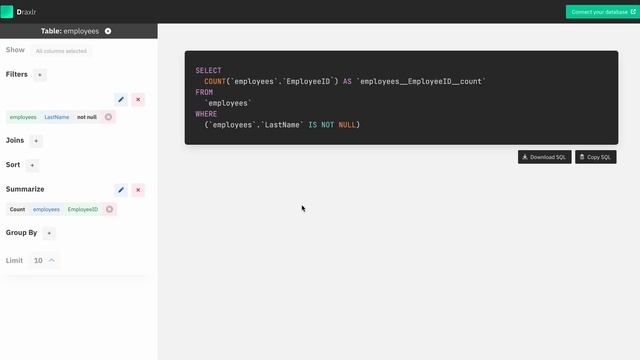
Task: Click the FROM keyword in the SQL code
Action: pos(204,92)
